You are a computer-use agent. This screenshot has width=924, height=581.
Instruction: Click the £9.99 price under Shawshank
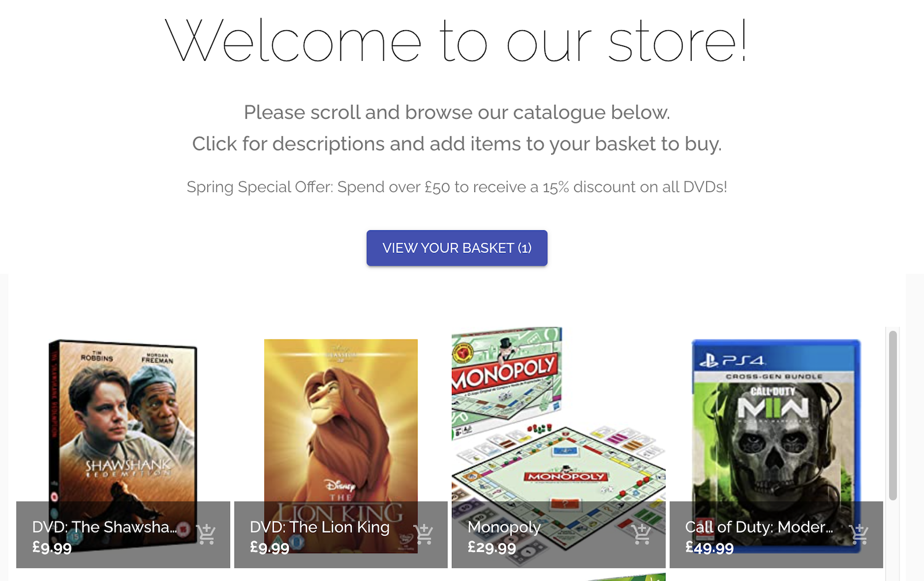(52, 547)
